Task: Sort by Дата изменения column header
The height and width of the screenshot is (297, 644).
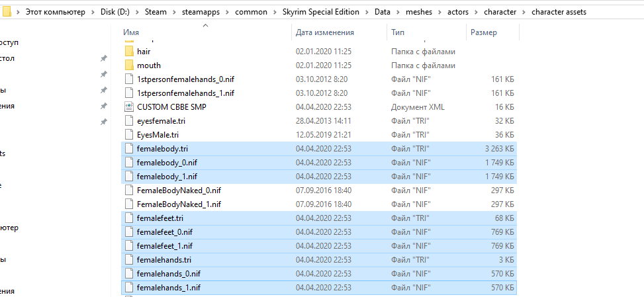Action: coord(324,32)
